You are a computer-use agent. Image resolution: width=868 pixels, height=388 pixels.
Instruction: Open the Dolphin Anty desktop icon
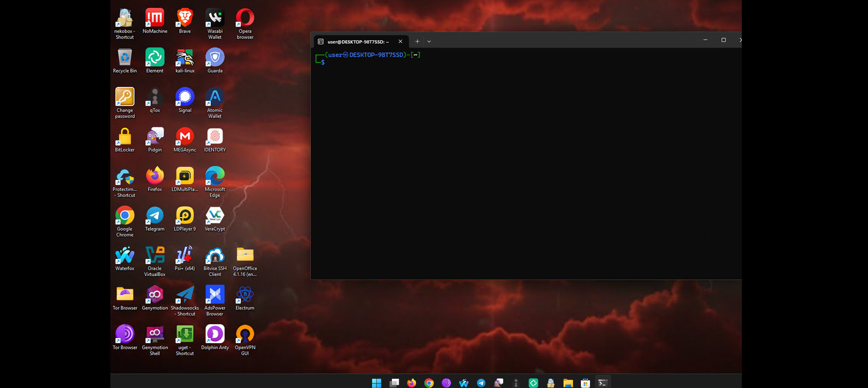[215, 338]
